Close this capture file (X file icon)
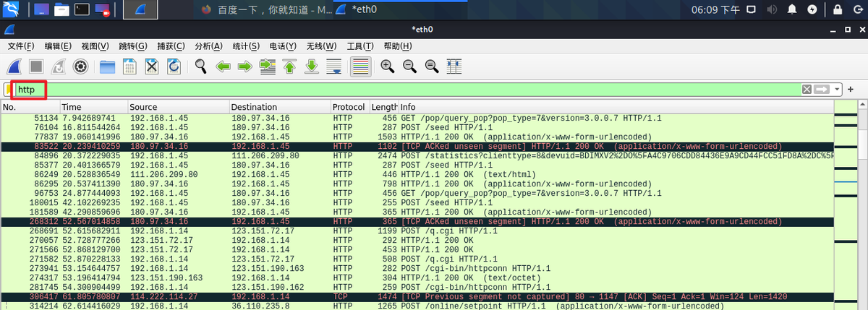 [x=152, y=66]
